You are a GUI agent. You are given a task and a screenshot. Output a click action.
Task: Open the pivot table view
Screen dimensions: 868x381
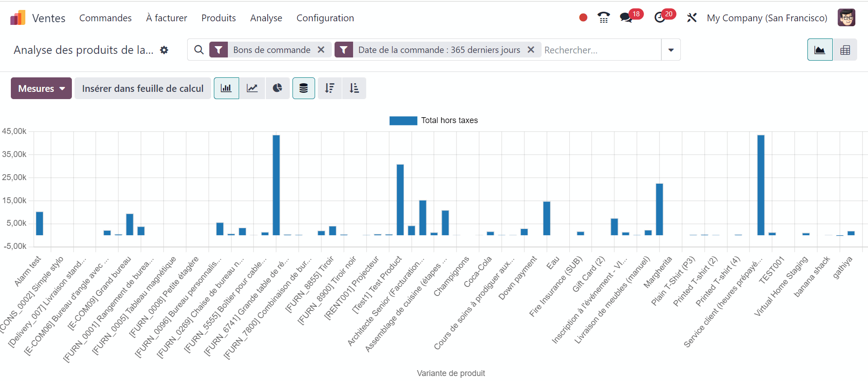[844, 50]
